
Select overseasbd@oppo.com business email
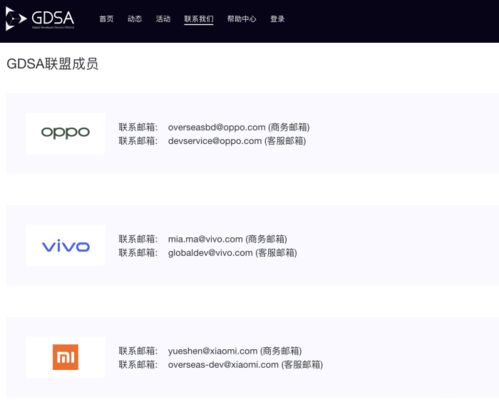click(x=217, y=127)
